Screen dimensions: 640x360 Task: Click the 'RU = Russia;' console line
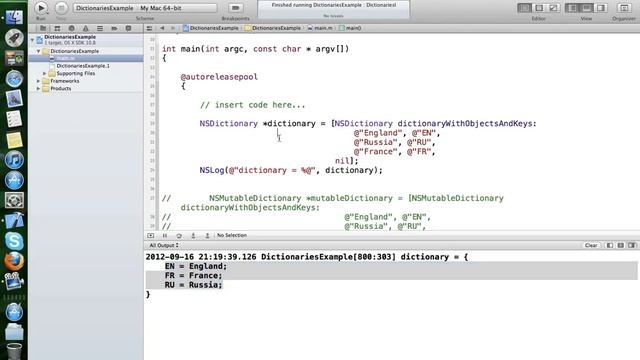[193, 285]
